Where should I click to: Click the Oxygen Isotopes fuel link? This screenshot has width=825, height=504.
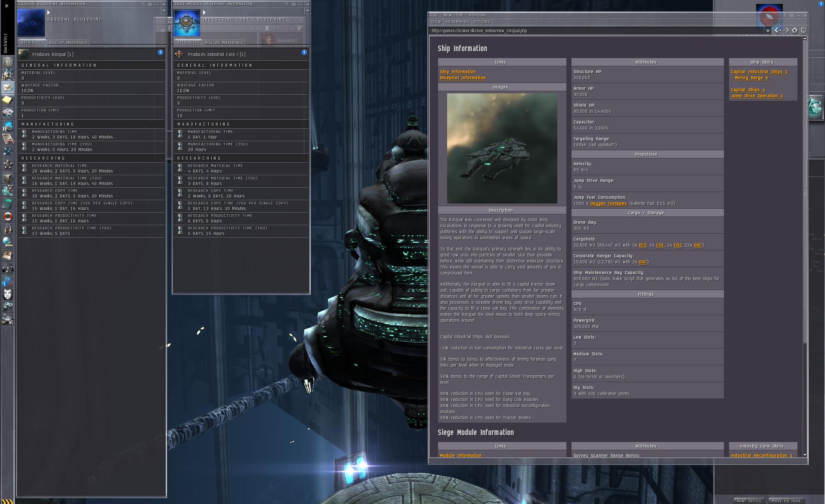coord(609,204)
